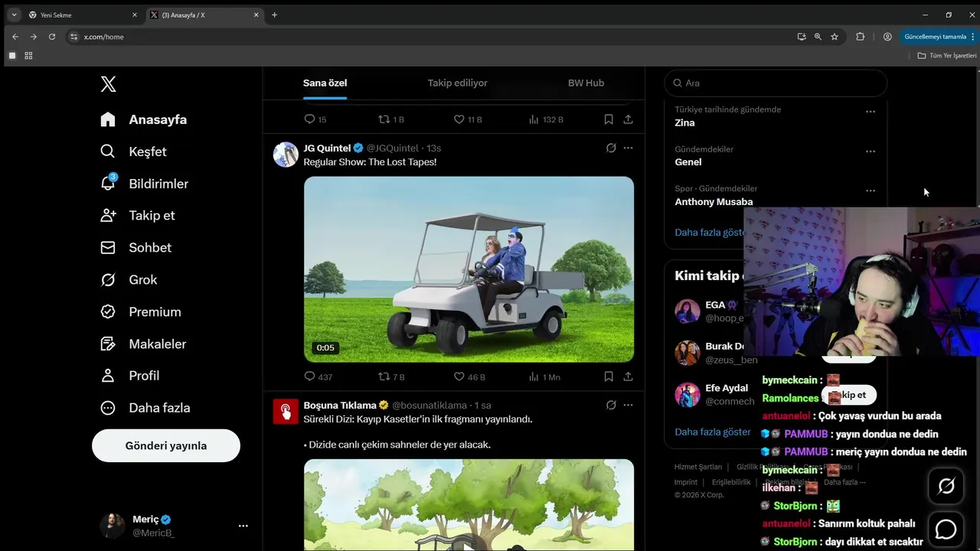The height and width of the screenshot is (551, 980).
Task: Open Grok from sidebar
Action: coord(129,280)
